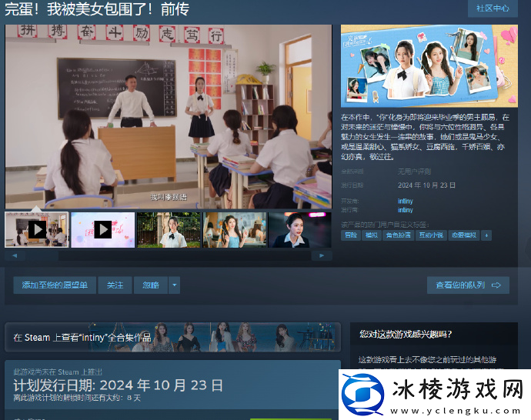Viewport: 531px width, 420px height.
Task: Click 无用户评测 review status text
Action: 414,172
